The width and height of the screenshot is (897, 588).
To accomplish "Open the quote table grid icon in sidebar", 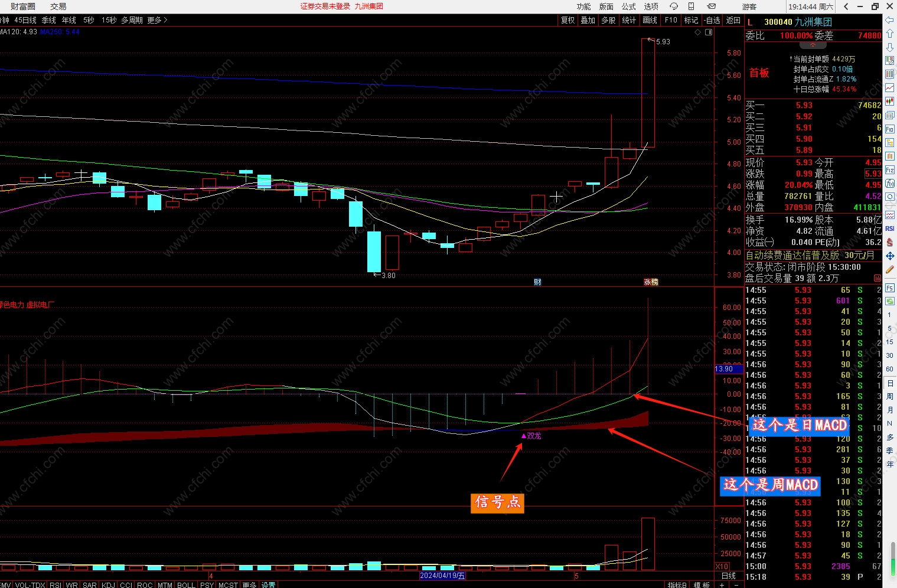I will click(889, 74).
